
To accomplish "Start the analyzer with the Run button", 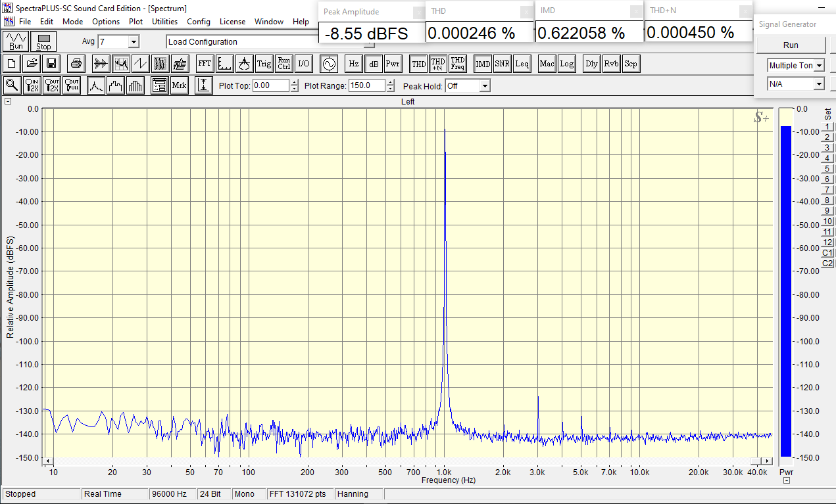I will [16, 41].
